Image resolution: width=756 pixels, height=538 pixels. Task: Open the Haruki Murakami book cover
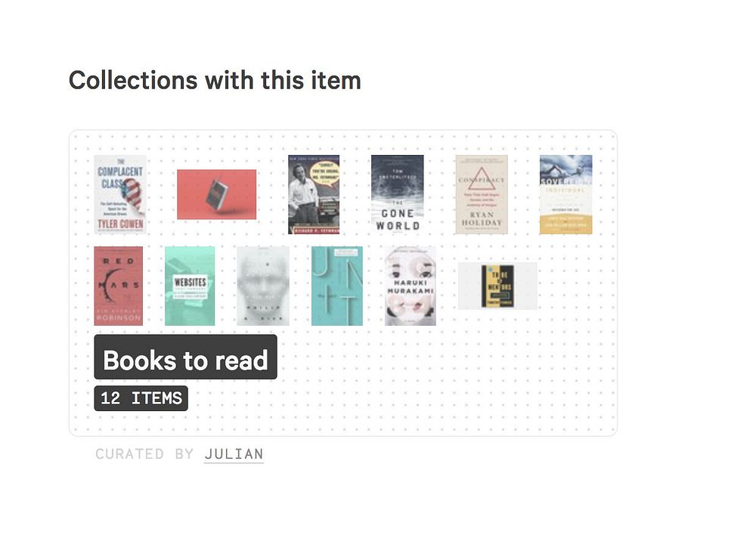pyautogui.click(x=411, y=286)
